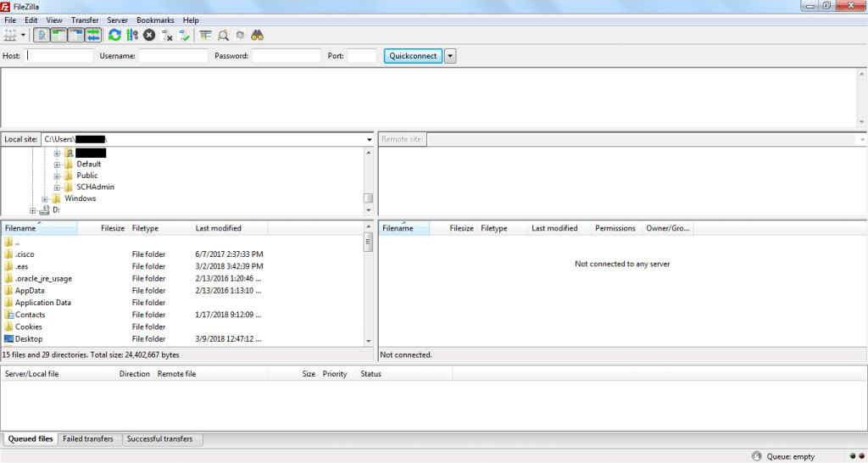Toggle processing of the transfer queue
Screen dimensions: 868x463
coord(131,35)
